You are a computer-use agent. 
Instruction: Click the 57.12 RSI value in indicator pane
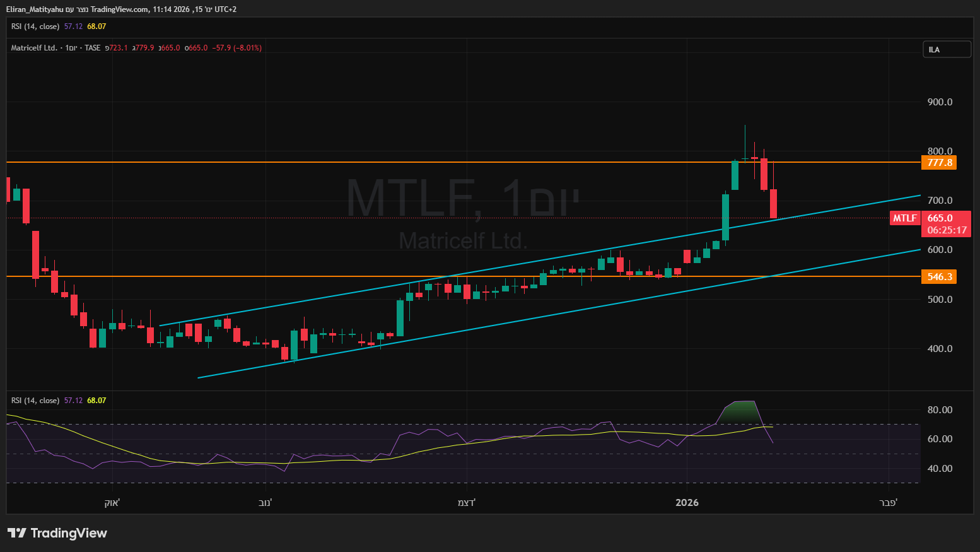pyautogui.click(x=73, y=401)
